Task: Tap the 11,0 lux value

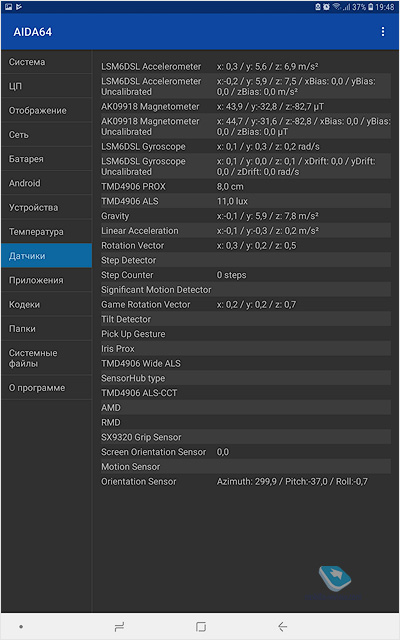Action: pos(232,201)
